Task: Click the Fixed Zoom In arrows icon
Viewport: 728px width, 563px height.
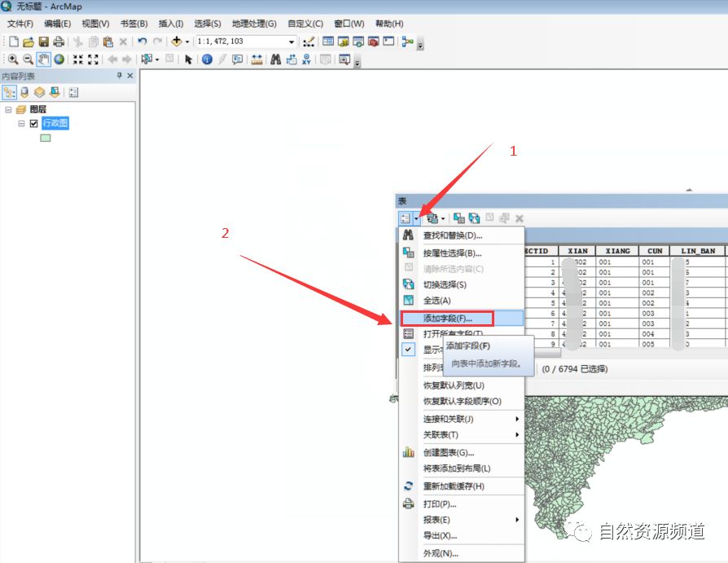Action: (78, 59)
